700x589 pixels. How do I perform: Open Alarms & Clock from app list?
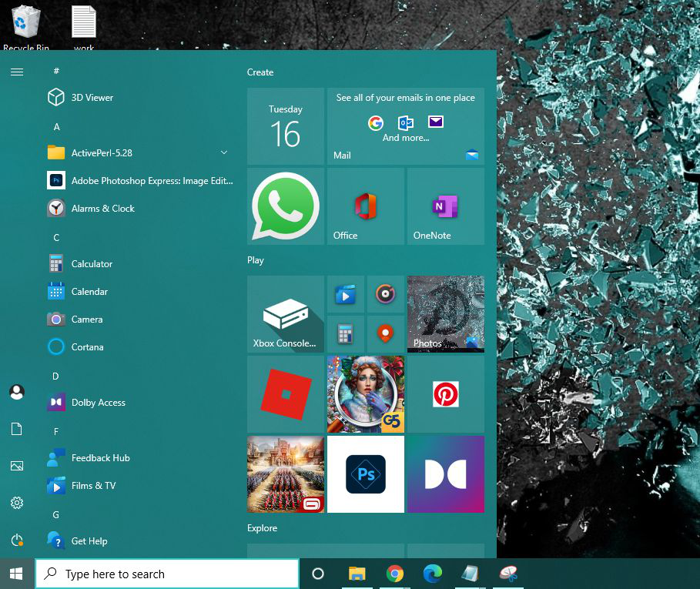pyautogui.click(x=102, y=209)
